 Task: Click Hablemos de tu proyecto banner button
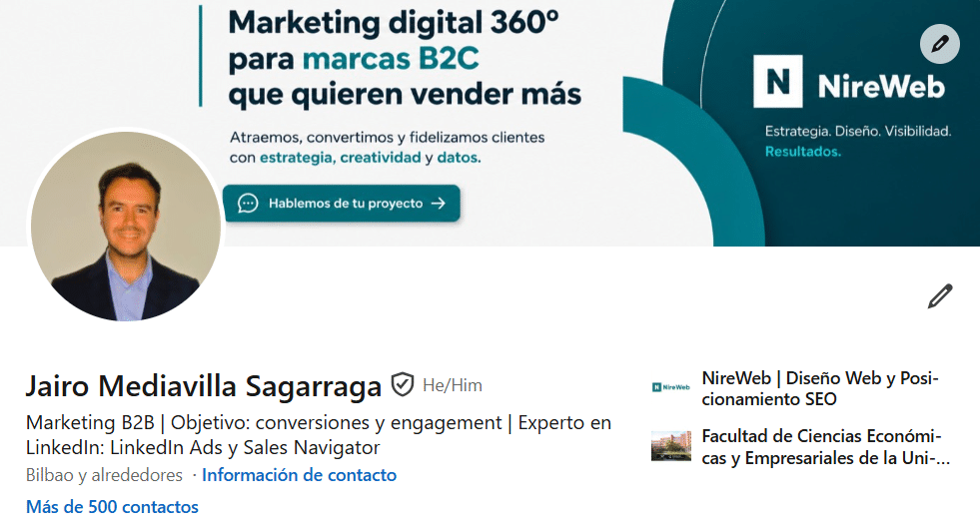pyautogui.click(x=342, y=203)
